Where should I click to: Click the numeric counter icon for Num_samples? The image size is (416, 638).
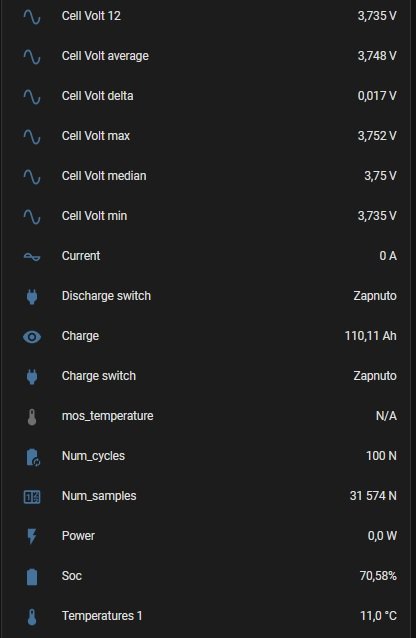[32, 496]
